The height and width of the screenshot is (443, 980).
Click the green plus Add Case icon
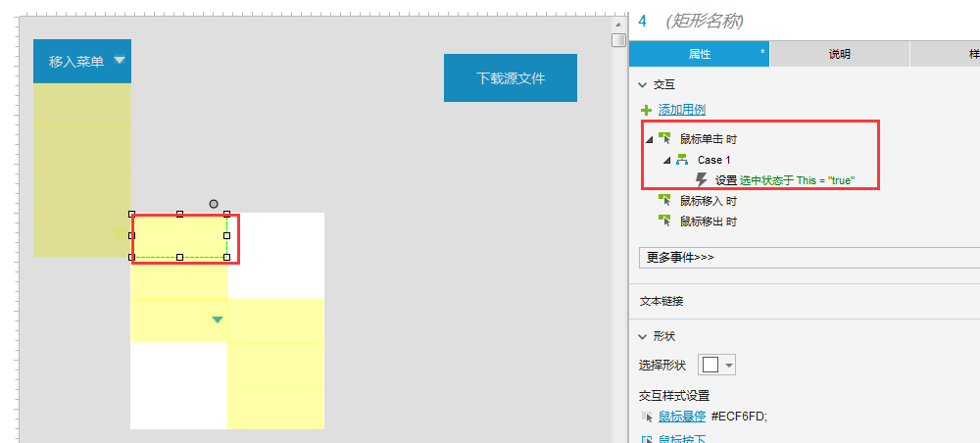point(646,110)
